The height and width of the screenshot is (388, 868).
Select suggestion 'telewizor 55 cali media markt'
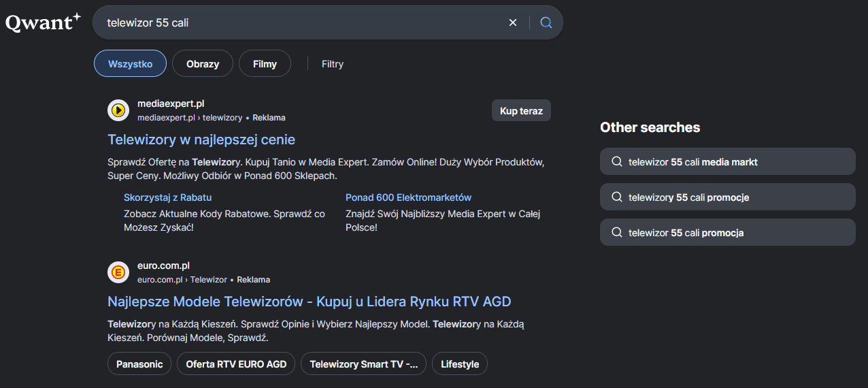tap(728, 162)
